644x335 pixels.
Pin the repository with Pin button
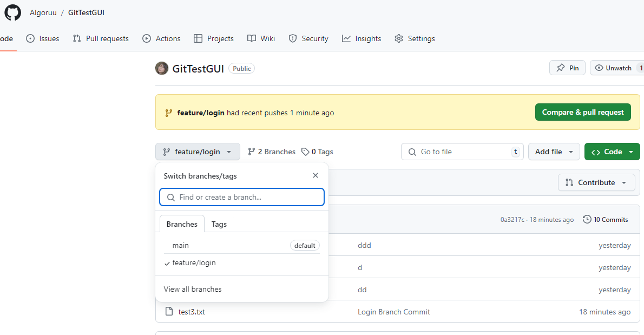point(567,68)
